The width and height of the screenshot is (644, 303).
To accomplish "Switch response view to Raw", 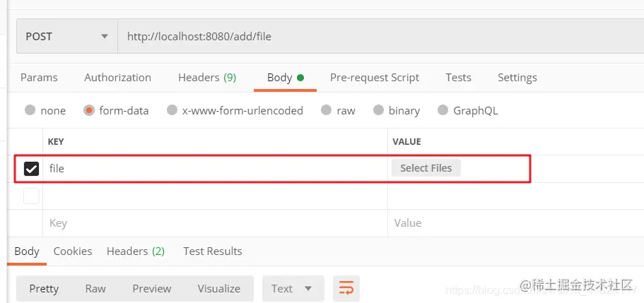I will pos(95,289).
